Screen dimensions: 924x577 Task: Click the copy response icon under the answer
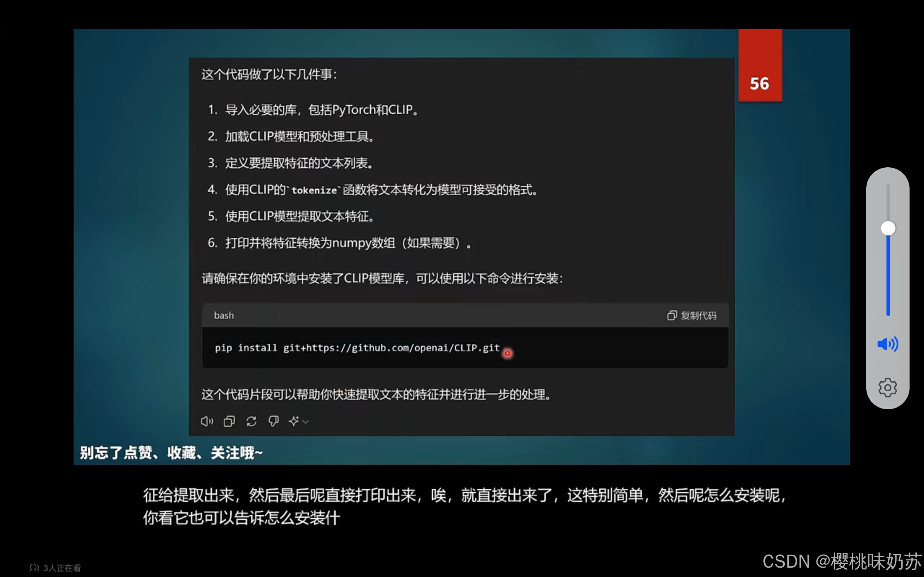(229, 421)
